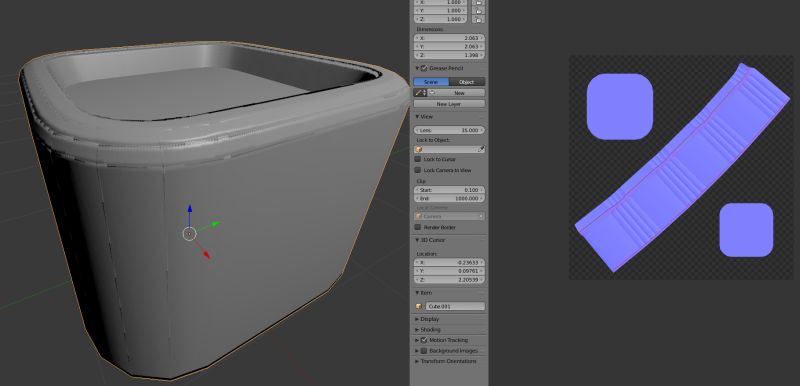Expand the Transform Orientations panel
The width and height of the screenshot is (800, 386).
pos(417,361)
